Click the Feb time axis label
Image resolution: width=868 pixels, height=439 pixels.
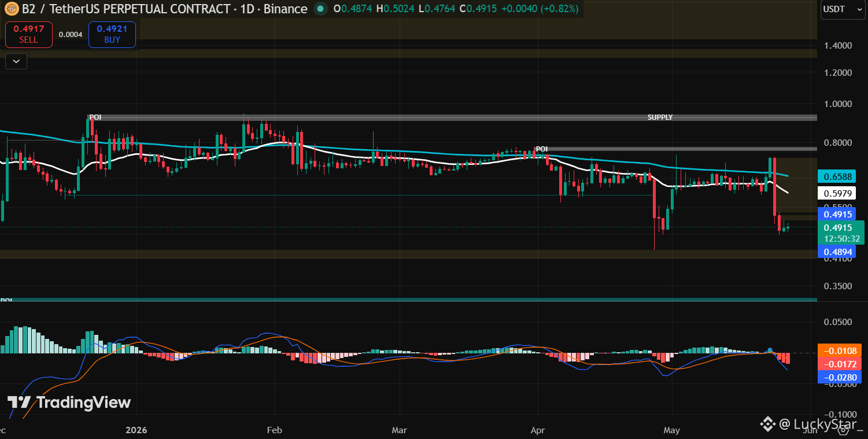click(275, 430)
